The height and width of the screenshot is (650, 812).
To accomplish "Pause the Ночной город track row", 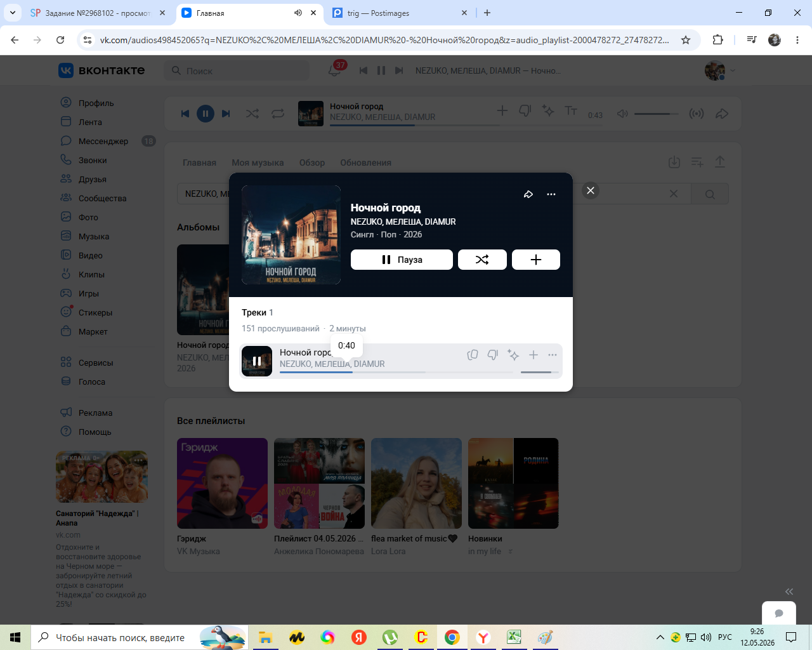I will (257, 361).
